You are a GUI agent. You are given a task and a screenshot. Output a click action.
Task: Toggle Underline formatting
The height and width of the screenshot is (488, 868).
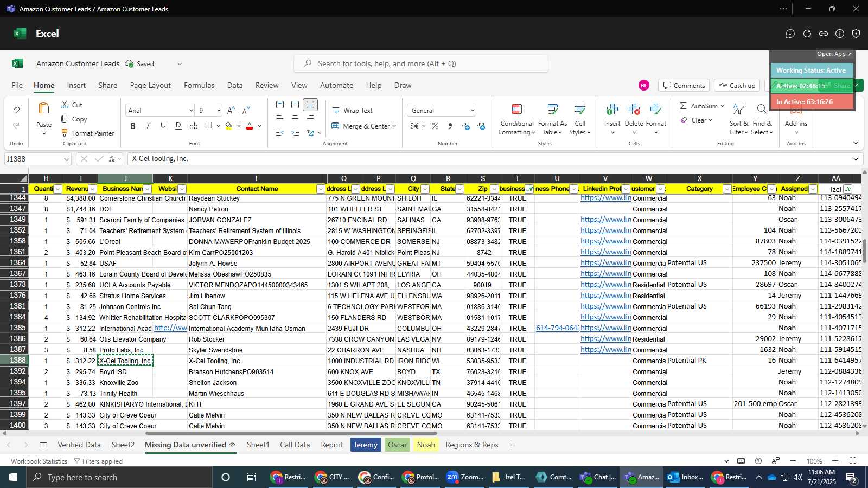[163, 126]
